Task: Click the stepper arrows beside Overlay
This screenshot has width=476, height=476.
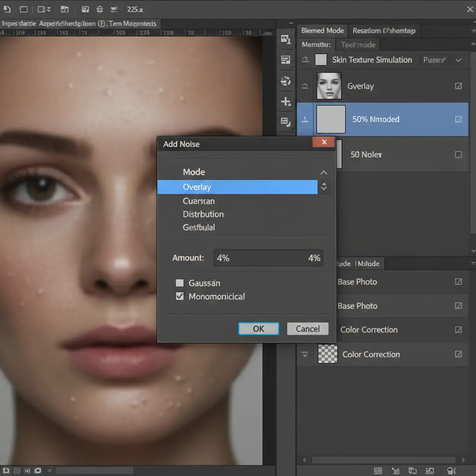Action: click(324, 187)
